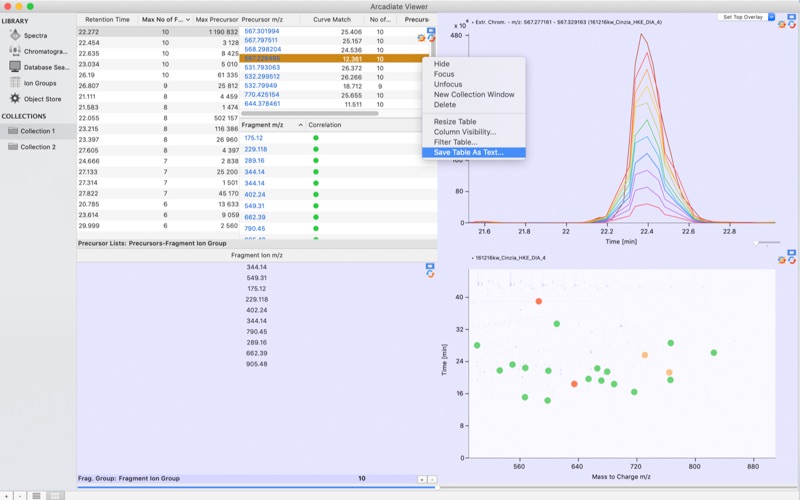Viewport: 800px width, 500px height.
Task: Select fragment ion value 905.48 in the list
Action: (257, 364)
